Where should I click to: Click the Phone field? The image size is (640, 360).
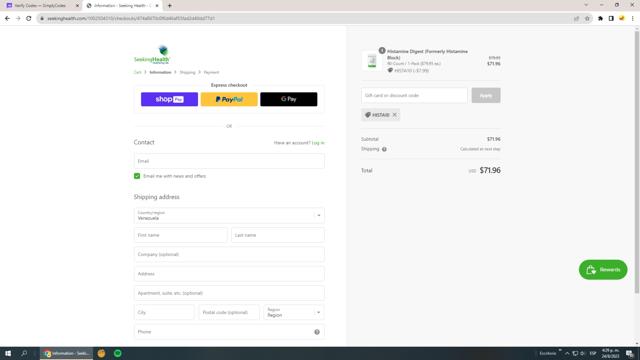[x=229, y=332]
